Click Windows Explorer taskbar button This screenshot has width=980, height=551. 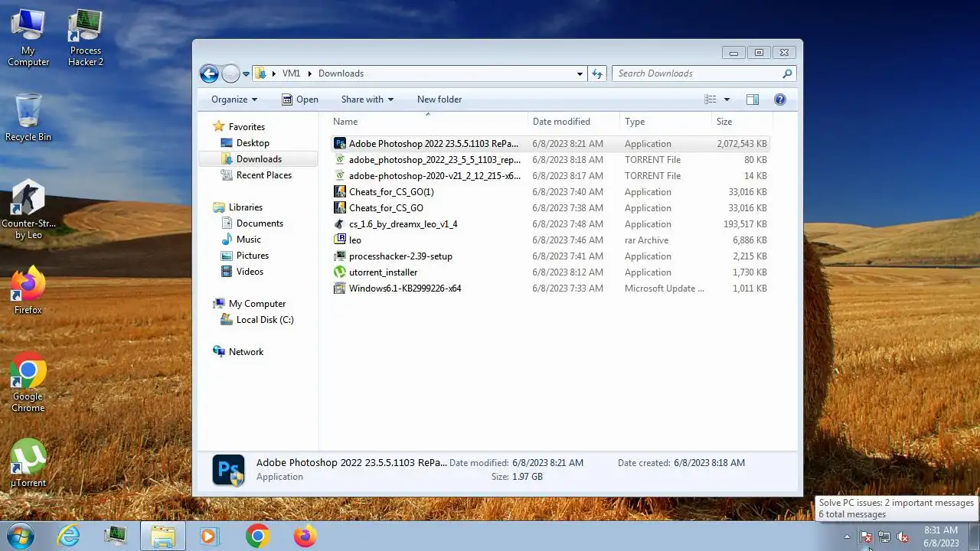[162, 536]
